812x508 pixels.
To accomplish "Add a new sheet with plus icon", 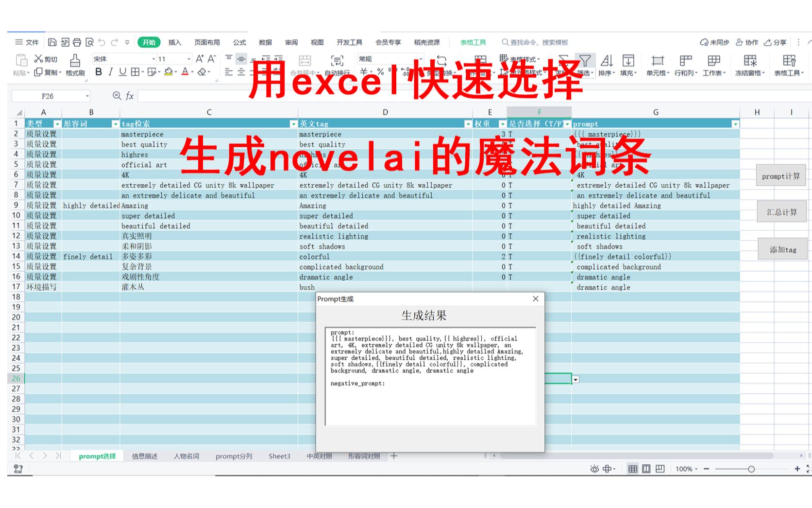I will (x=394, y=456).
